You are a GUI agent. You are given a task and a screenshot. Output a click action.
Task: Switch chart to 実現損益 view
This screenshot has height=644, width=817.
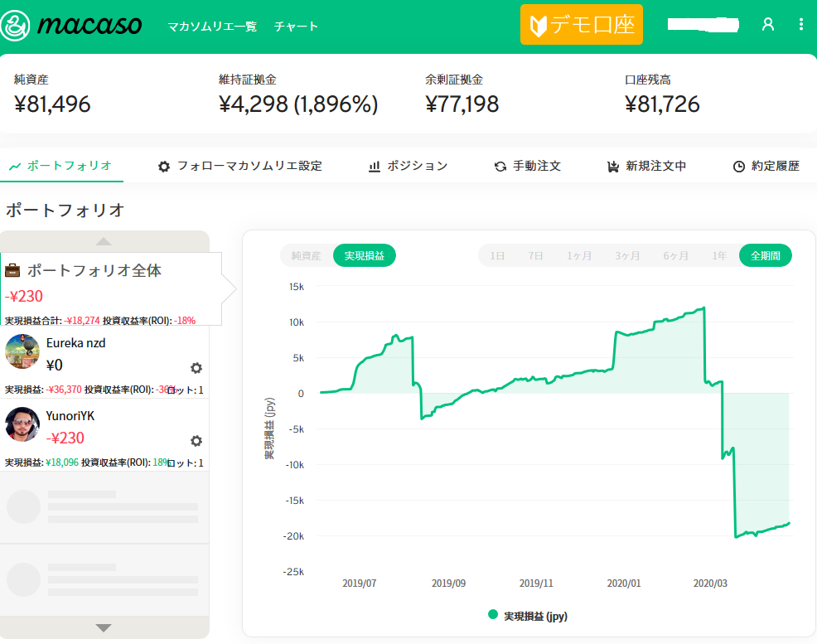(x=365, y=256)
